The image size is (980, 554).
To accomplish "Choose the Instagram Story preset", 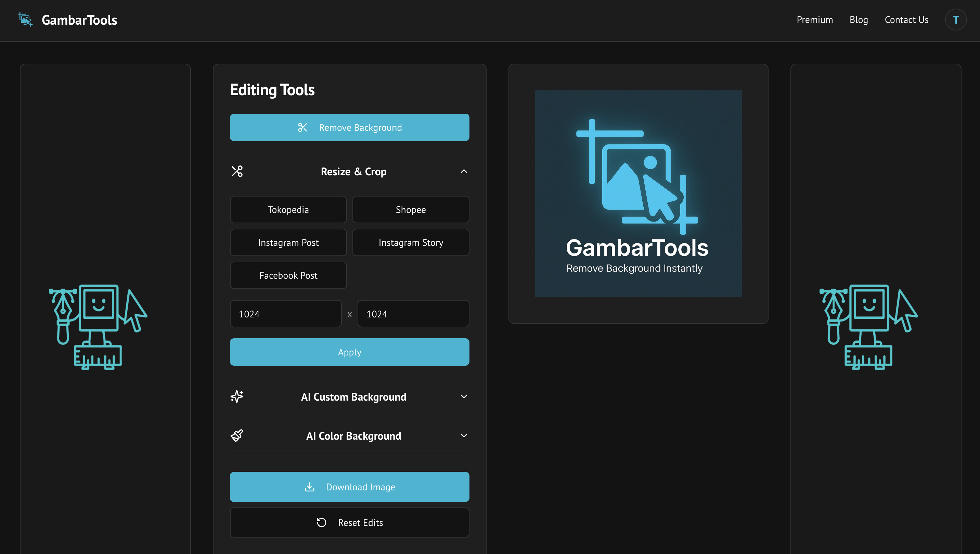I will (x=411, y=242).
